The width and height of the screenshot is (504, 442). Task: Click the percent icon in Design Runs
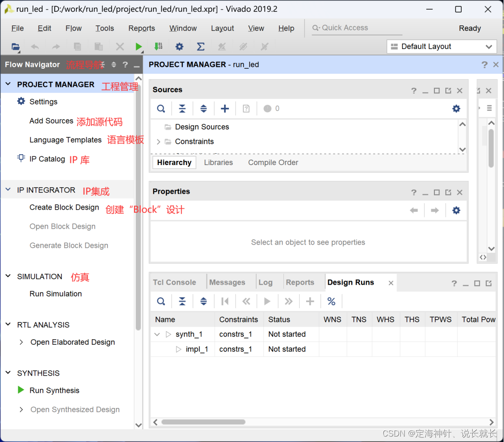point(332,301)
